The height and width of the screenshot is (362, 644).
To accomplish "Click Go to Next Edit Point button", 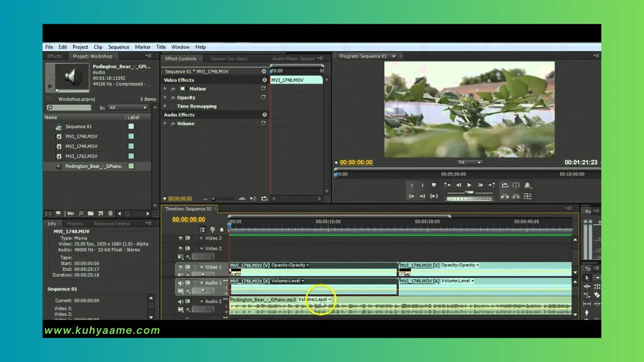I will (492, 185).
